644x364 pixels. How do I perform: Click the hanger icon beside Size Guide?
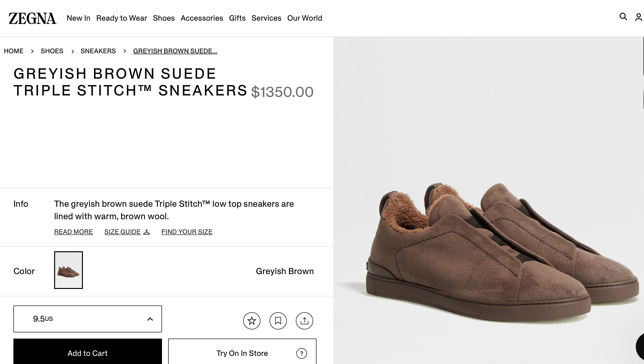click(146, 232)
